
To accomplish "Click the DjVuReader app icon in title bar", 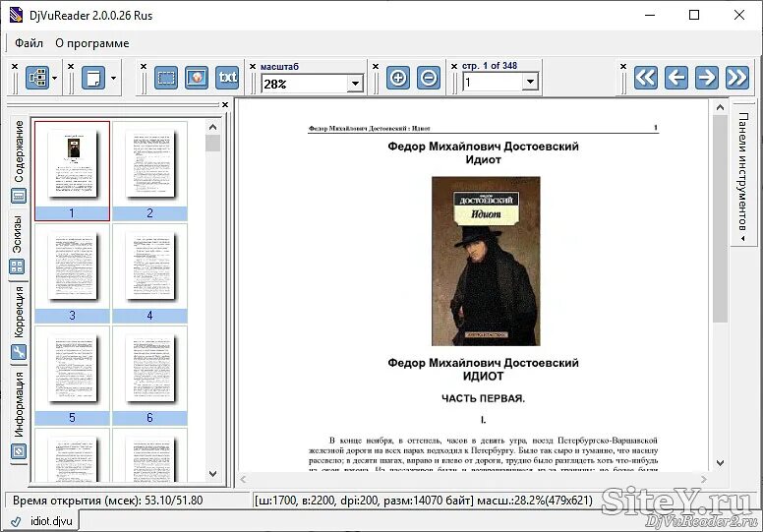I will (x=16, y=15).
